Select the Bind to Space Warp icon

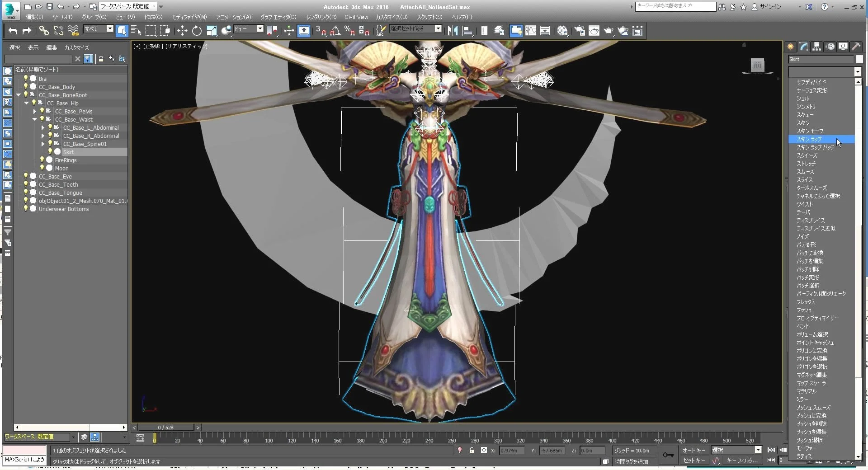tap(73, 31)
